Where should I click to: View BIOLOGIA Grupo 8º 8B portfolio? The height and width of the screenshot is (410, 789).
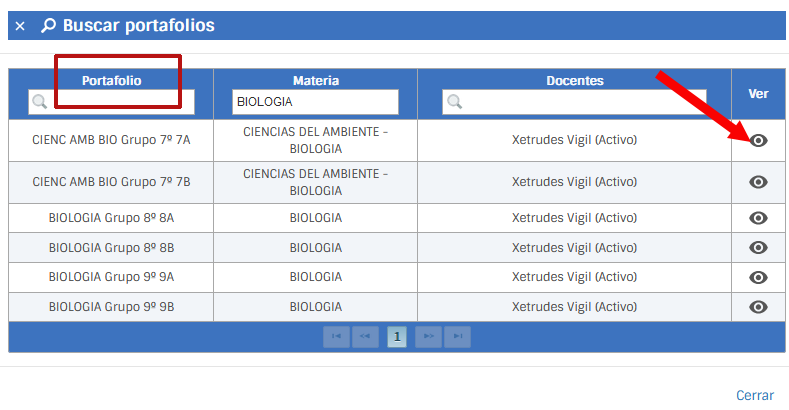pos(759,248)
